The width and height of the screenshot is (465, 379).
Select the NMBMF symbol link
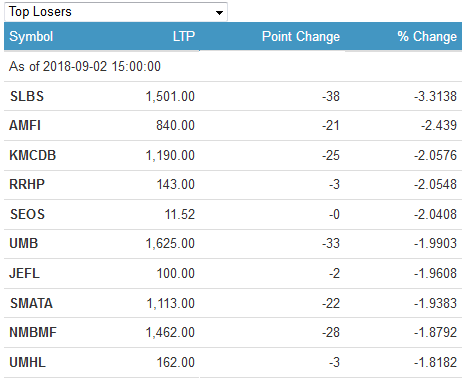(33, 332)
